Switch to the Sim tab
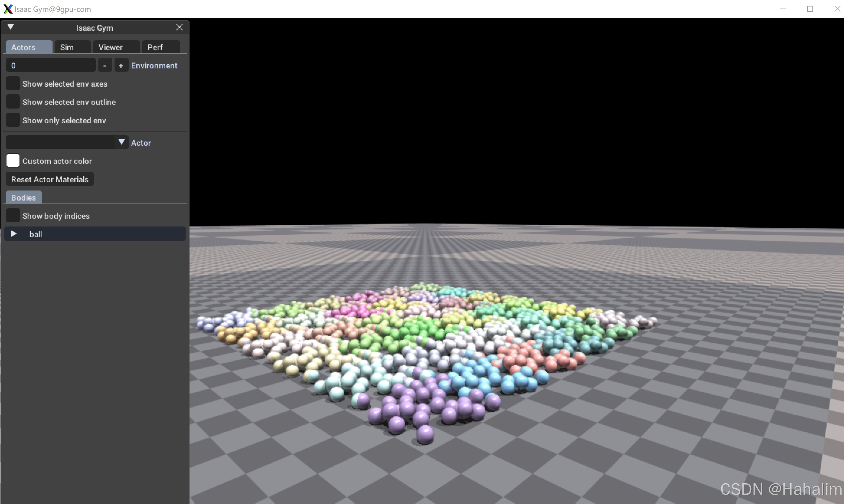 [x=67, y=47]
